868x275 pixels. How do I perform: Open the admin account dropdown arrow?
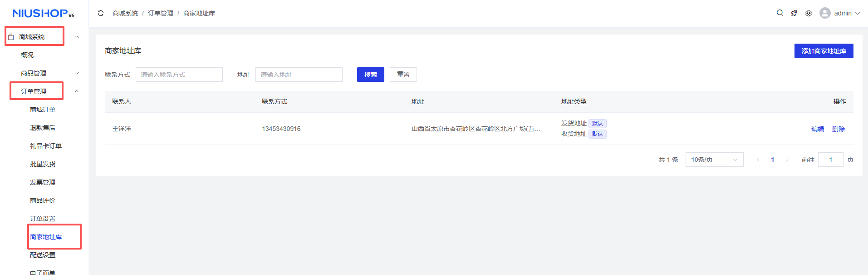coord(858,13)
